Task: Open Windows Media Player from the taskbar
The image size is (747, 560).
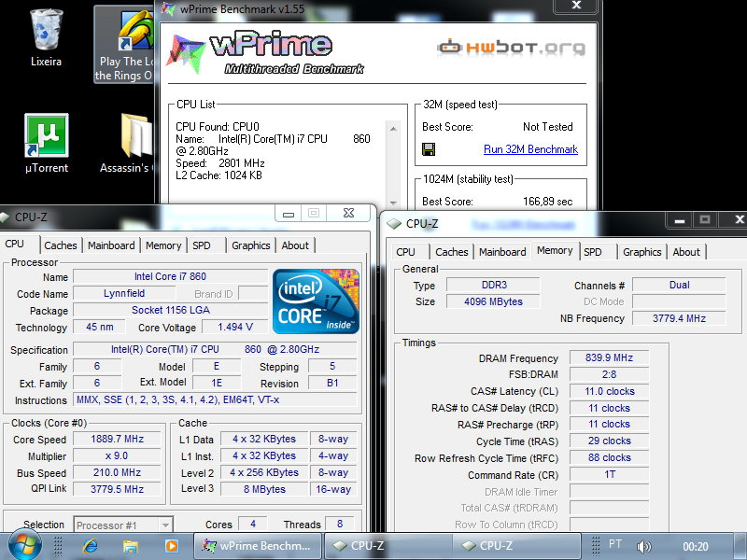Action: (171, 546)
